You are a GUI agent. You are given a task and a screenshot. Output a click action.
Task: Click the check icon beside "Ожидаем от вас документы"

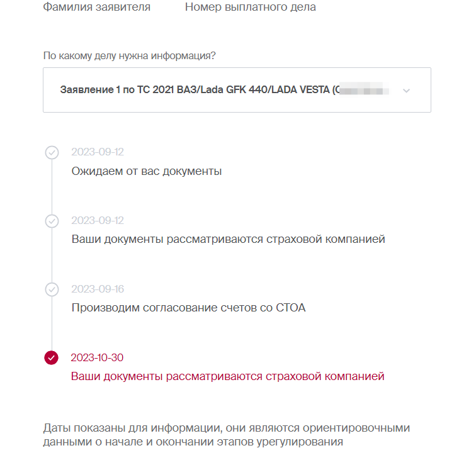[52, 152]
